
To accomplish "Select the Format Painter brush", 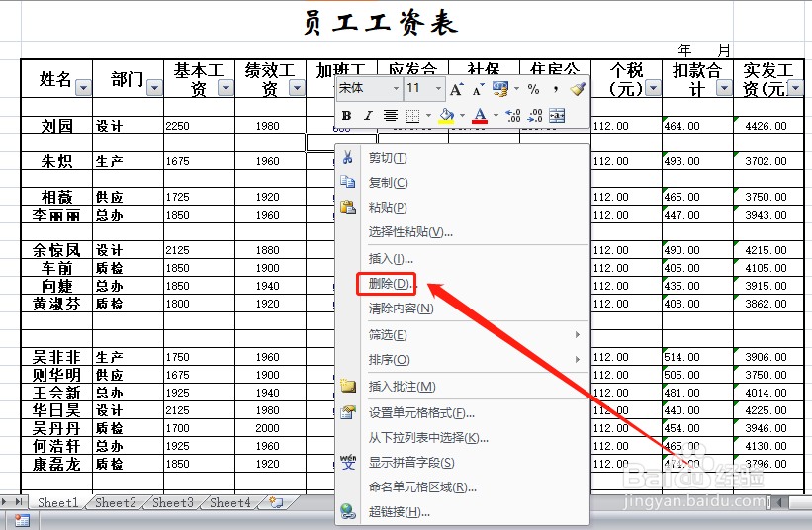I will point(578,89).
